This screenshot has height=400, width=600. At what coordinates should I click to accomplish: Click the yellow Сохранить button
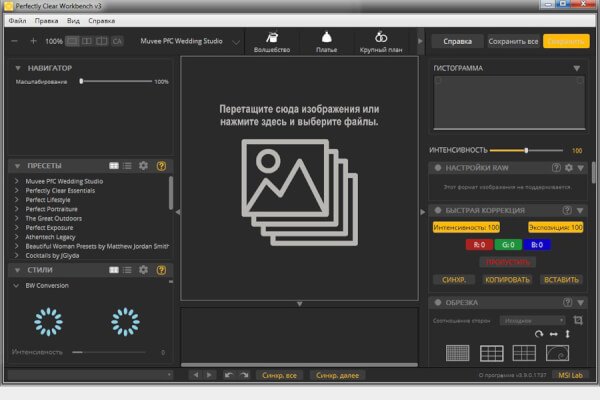(566, 41)
